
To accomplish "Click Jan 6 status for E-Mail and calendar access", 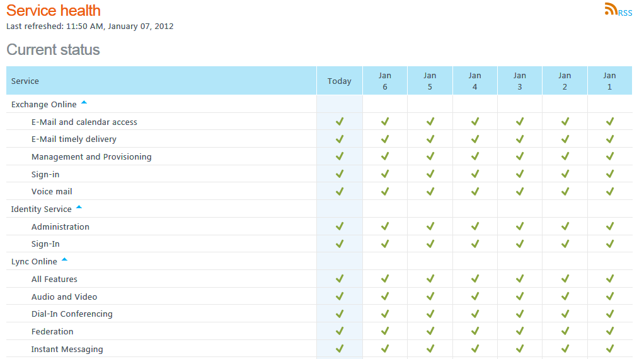I will point(385,121).
